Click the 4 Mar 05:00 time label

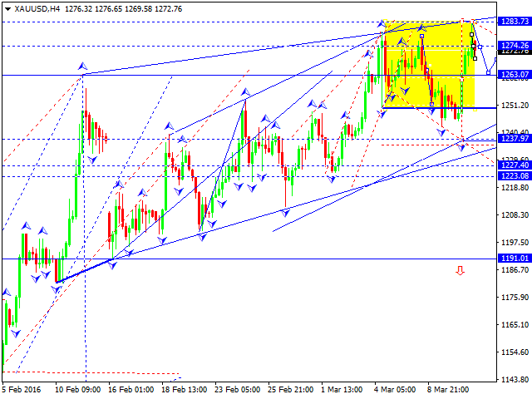click(395, 390)
